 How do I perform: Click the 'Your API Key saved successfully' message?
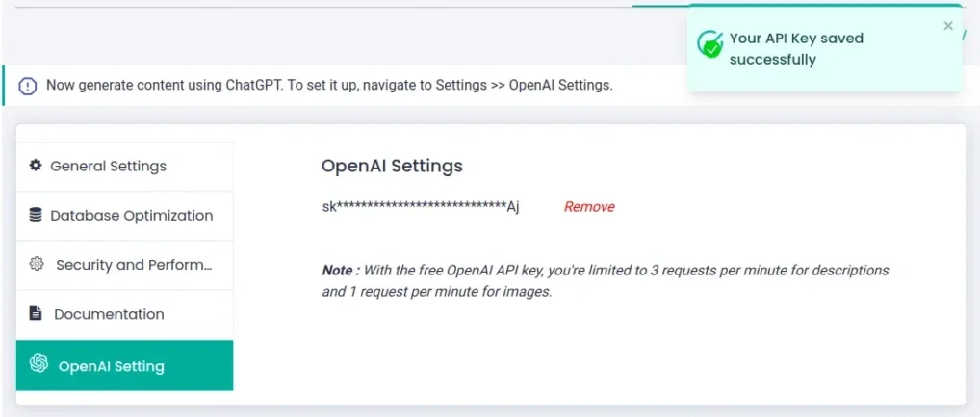796,49
